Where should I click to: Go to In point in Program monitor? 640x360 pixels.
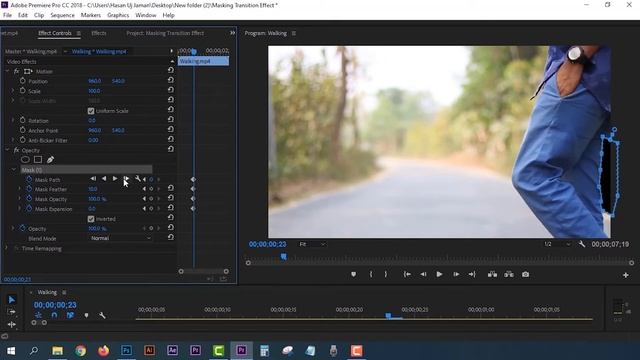click(x=407, y=275)
